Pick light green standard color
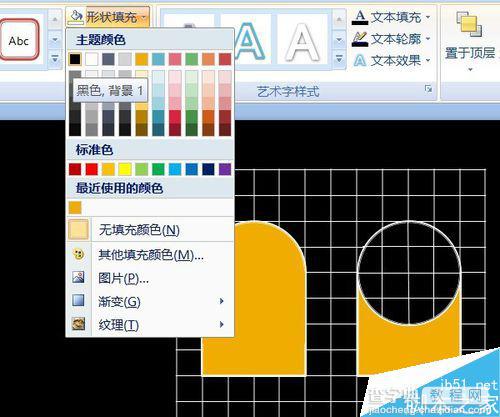The width and height of the screenshot is (500, 417). pos(142,169)
